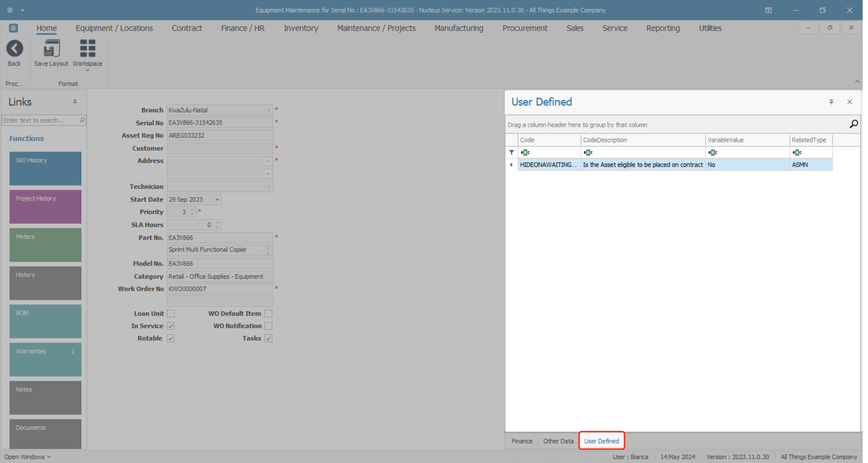Click the Save Layout icon
868x463 pixels.
coord(52,49)
